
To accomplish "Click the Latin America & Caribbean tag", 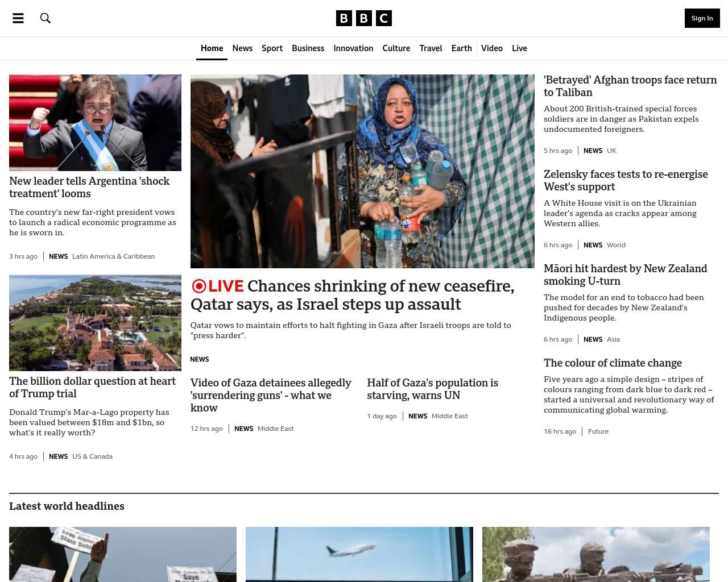I will (113, 256).
